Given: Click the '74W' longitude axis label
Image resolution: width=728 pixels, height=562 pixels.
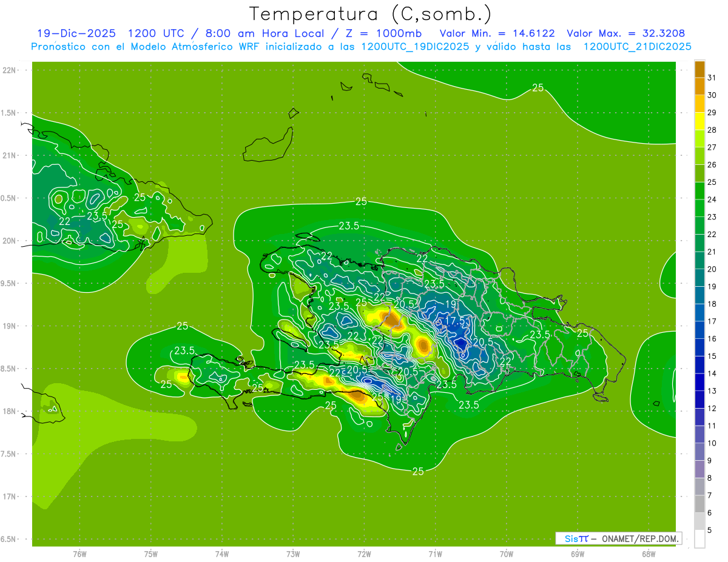Looking at the screenshot, I should pos(222,554).
